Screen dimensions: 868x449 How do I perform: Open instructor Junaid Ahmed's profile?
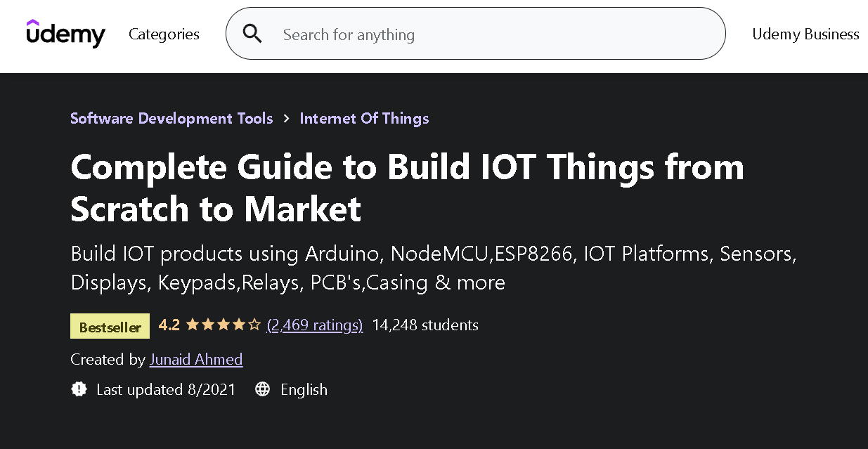point(196,359)
